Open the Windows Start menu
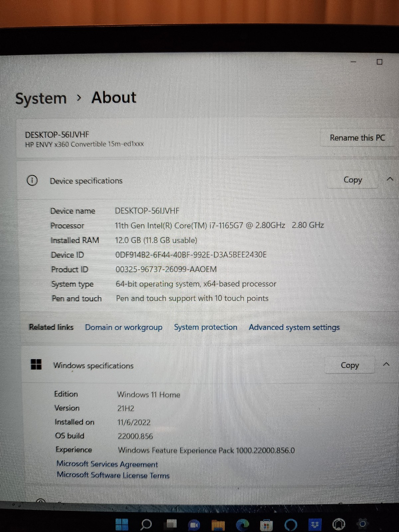 122,524
